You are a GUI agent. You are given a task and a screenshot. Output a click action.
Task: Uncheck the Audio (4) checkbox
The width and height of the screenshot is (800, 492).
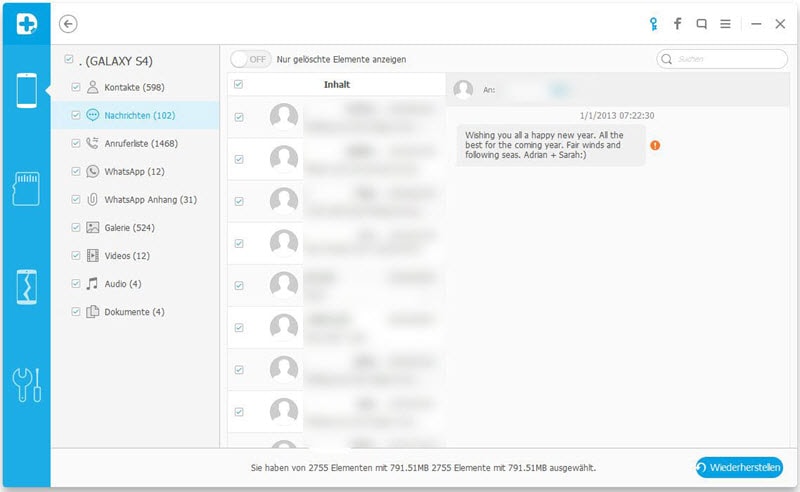(76, 284)
